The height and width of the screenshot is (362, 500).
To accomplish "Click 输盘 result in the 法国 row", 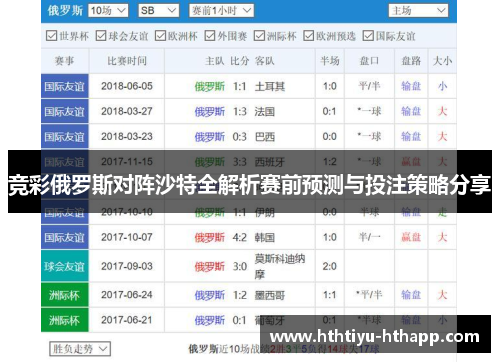I will click(x=411, y=111).
